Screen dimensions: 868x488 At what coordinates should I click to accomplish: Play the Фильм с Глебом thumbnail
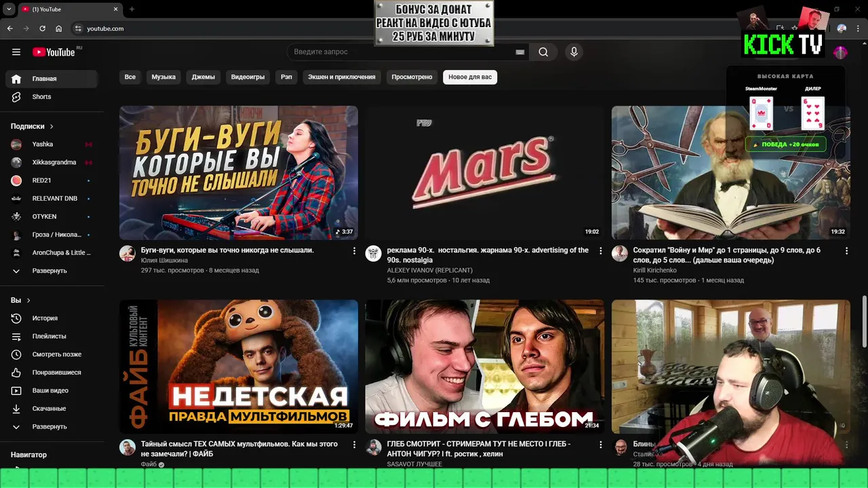tap(485, 366)
